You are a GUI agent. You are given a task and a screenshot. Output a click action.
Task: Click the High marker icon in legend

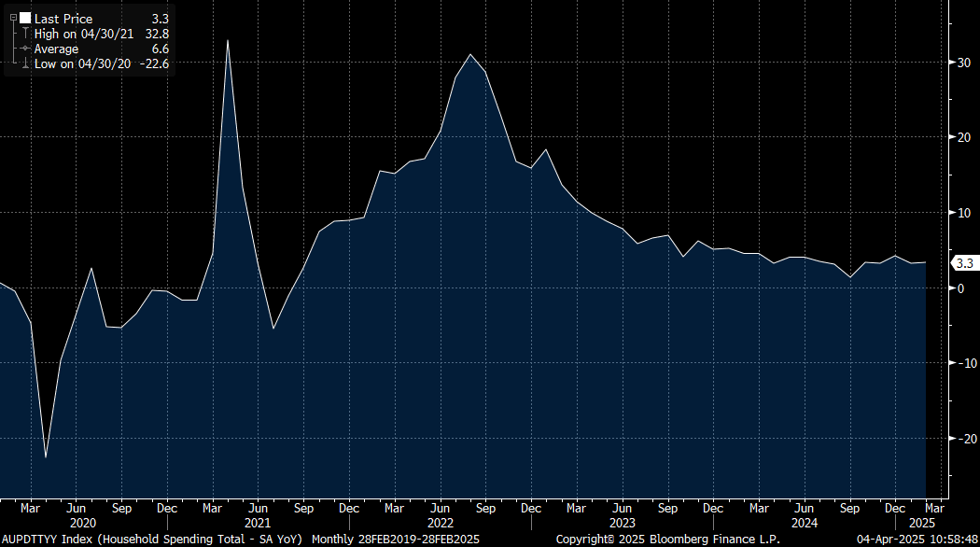(x=25, y=33)
